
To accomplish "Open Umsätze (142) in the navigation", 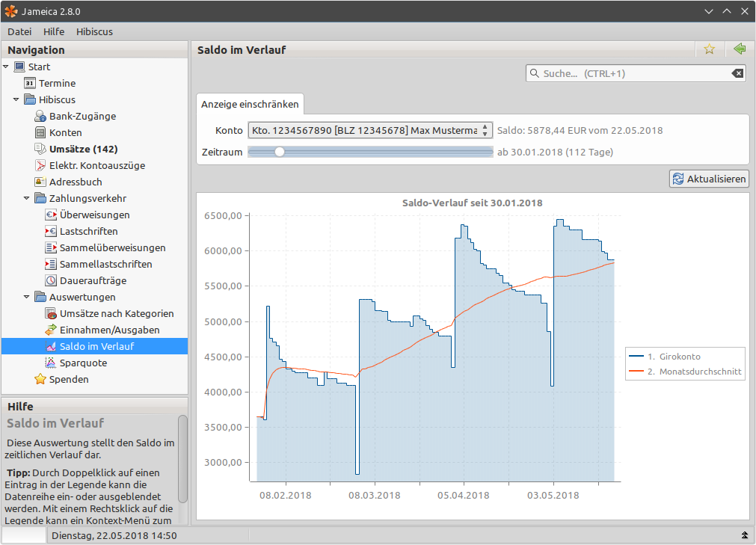I will [x=84, y=149].
